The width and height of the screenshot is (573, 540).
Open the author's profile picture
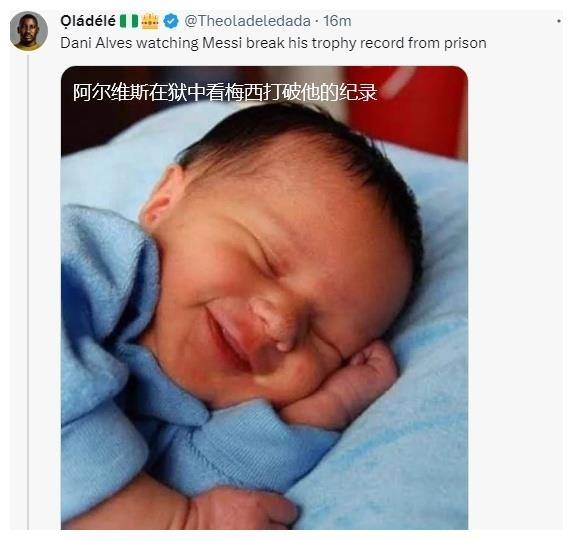29,31
